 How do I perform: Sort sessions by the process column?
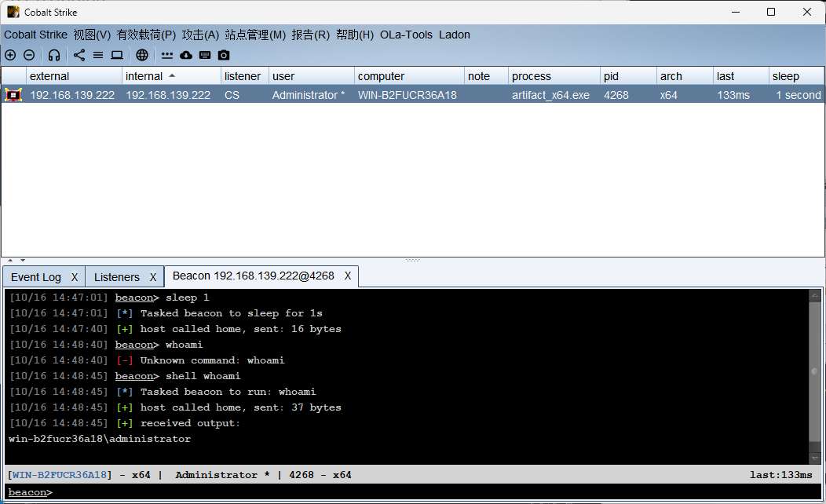[x=554, y=76]
